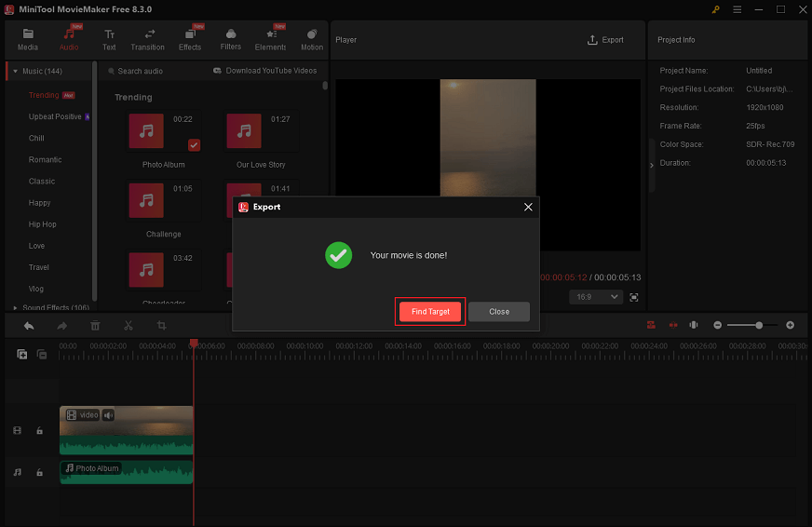
Task: Select the Upbeat Positive category
Action: pyautogui.click(x=55, y=116)
